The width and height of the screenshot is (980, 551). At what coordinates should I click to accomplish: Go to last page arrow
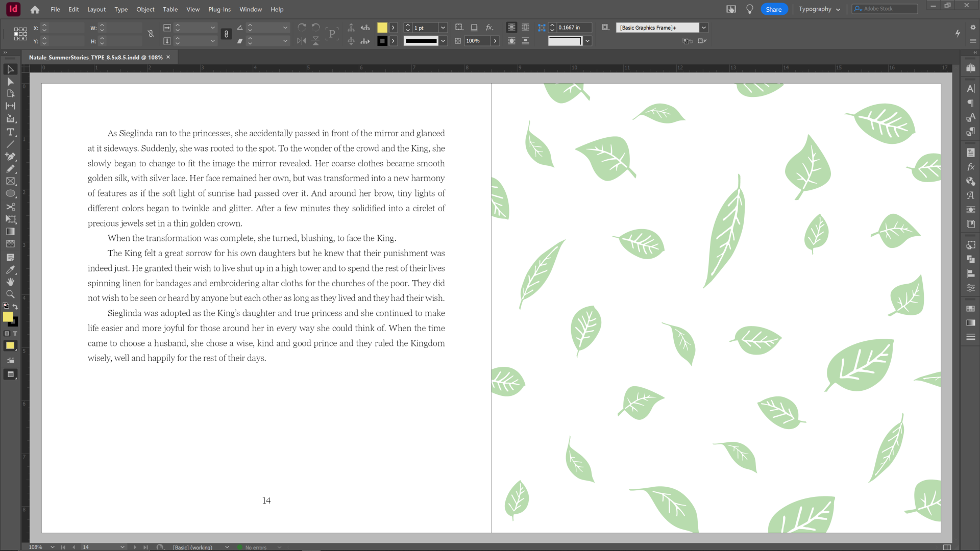[x=145, y=547]
